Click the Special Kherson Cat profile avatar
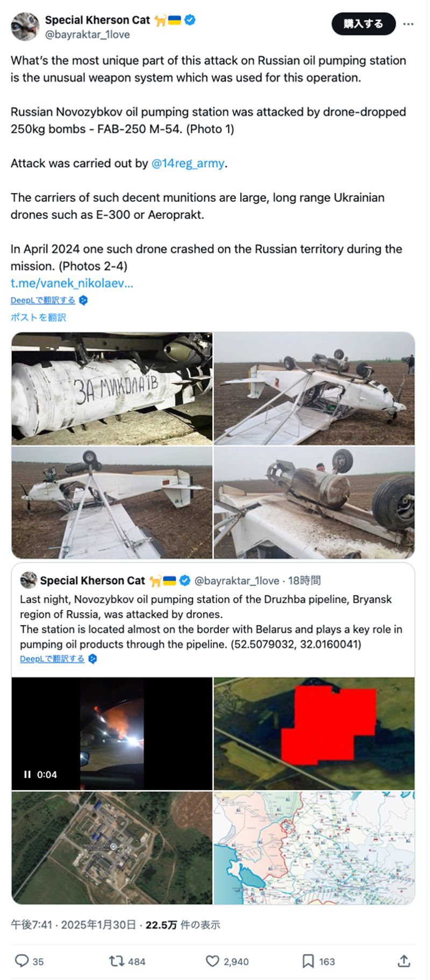This screenshot has width=430, height=980. pos(25,26)
